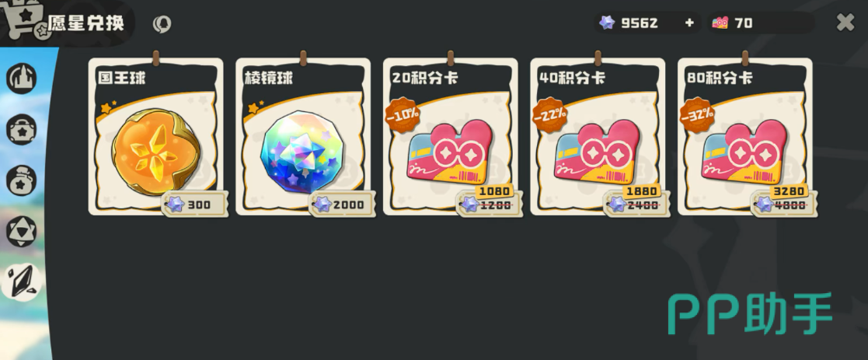This screenshot has height=360, width=868.
Task: Purchase 80积分卡 at 3280 price tag
Action: pos(784,200)
